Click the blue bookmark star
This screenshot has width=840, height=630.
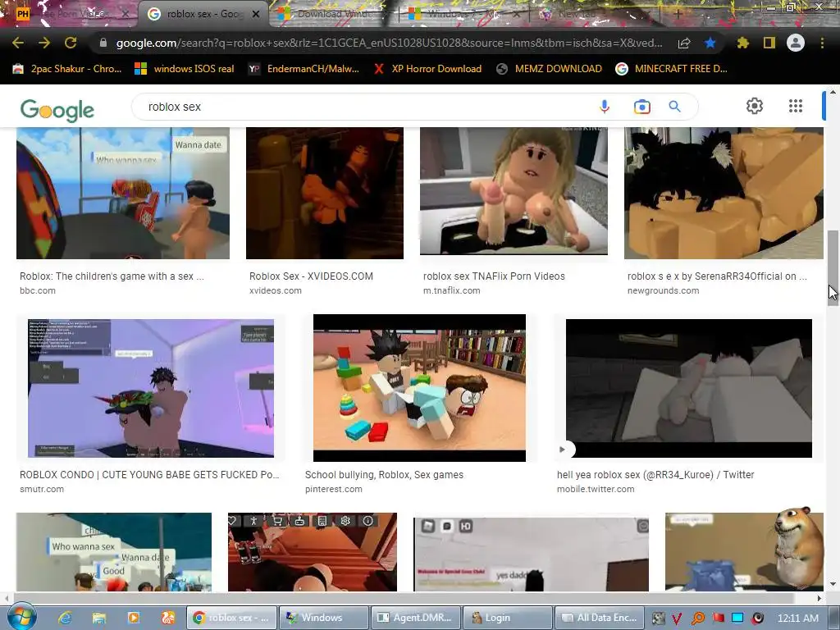pos(710,43)
